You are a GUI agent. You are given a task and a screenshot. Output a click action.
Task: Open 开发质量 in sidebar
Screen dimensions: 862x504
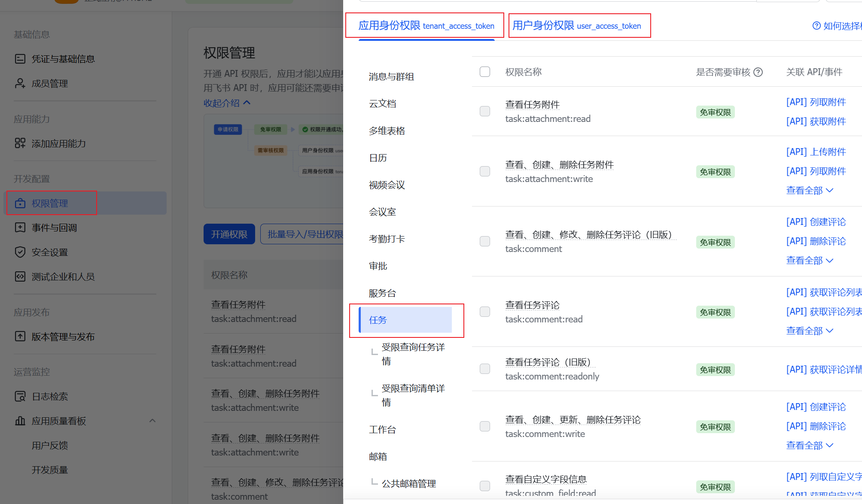coord(50,470)
